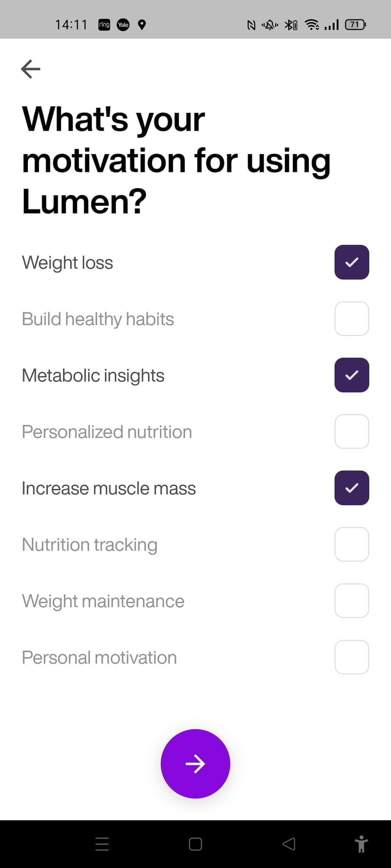
Task: Tap the Weight maintenance option label
Action: (103, 601)
